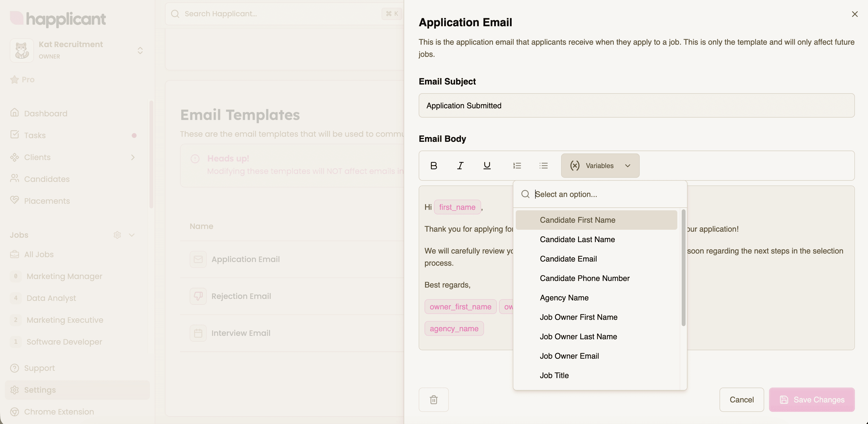
Task: Toggle underline formatting in toolbar
Action: point(487,166)
